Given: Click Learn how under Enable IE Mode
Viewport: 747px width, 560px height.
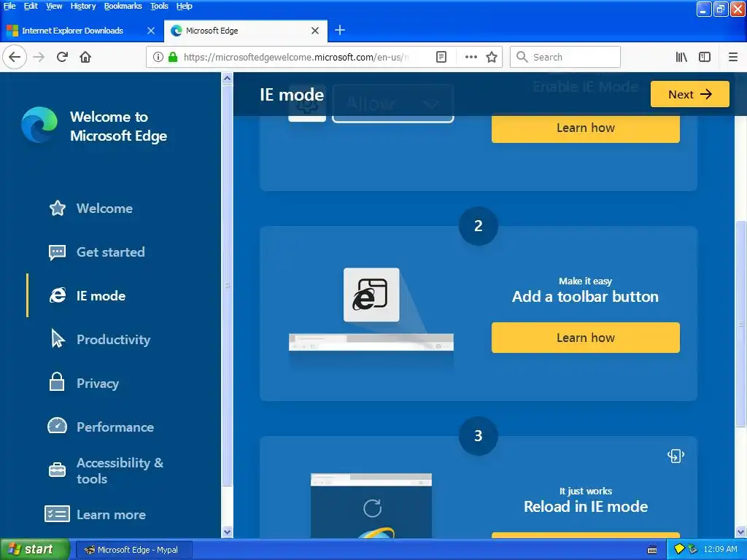Looking at the screenshot, I should (x=586, y=128).
